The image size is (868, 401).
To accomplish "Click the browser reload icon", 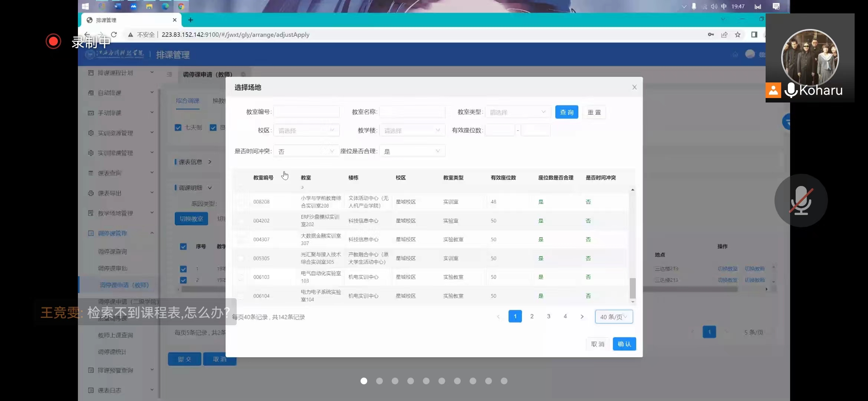I will click(114, 35).
